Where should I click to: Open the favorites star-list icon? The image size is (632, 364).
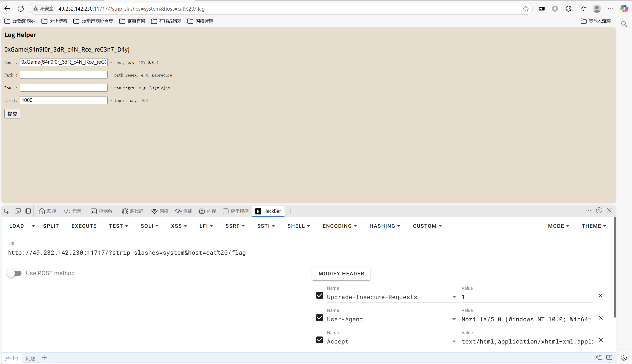point(584,9)
